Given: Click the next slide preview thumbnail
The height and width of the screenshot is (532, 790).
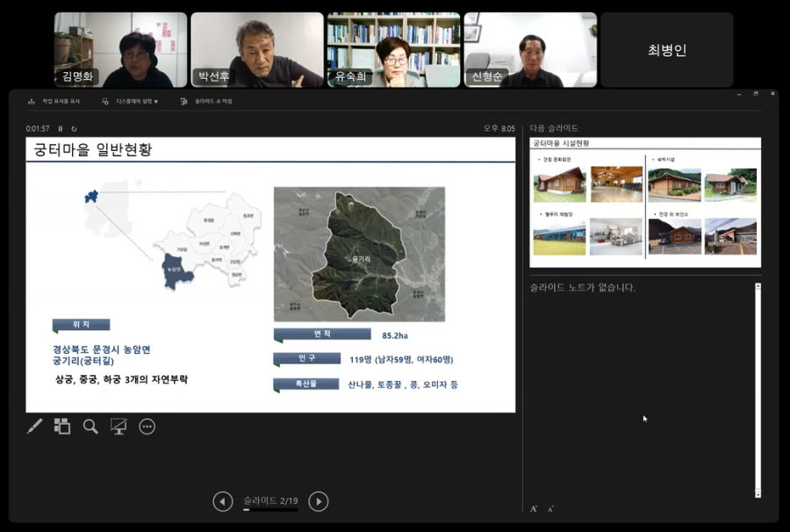Looking at the screenshot, I should coord(645,203).
